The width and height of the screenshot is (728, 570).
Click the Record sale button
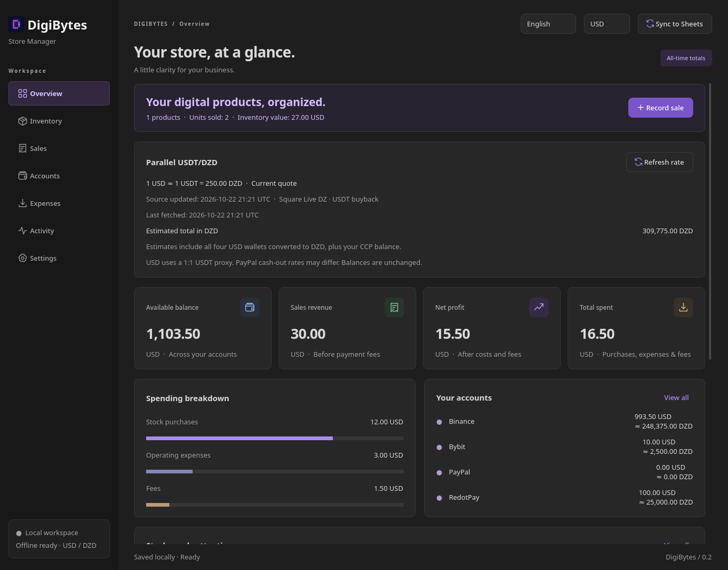click(x=660, y=108)
